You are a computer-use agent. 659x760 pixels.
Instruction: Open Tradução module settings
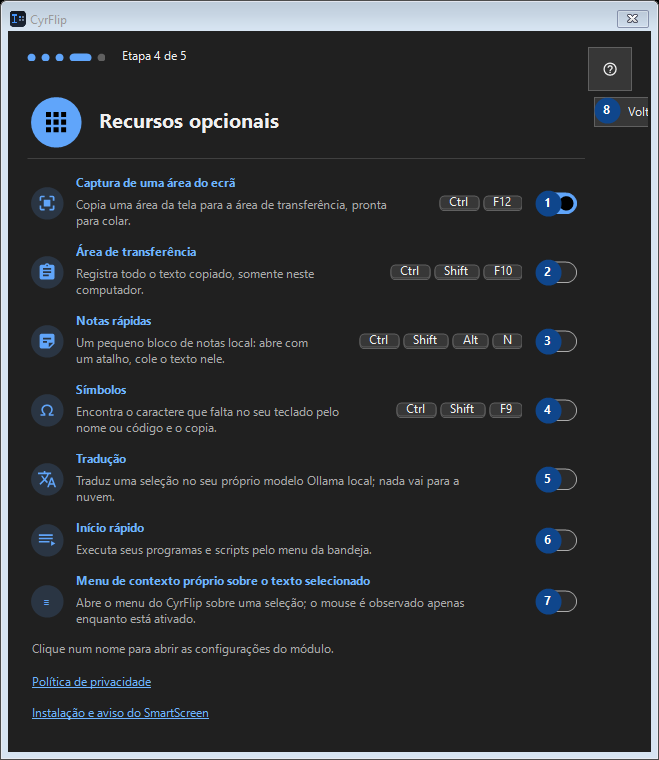(x=101, y=459)
